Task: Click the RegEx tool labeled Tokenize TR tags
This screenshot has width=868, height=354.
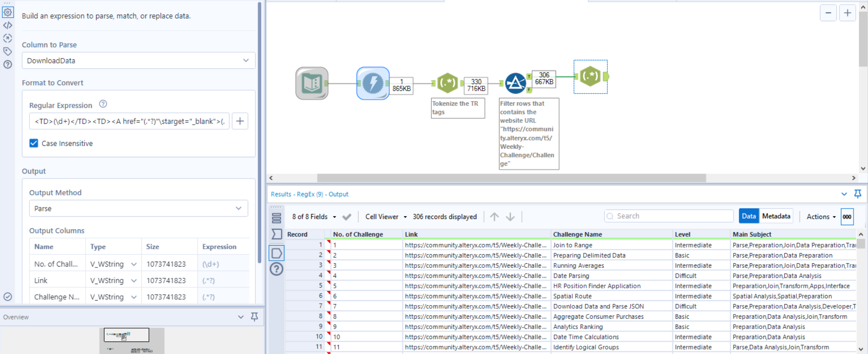Action: point(447,83)
